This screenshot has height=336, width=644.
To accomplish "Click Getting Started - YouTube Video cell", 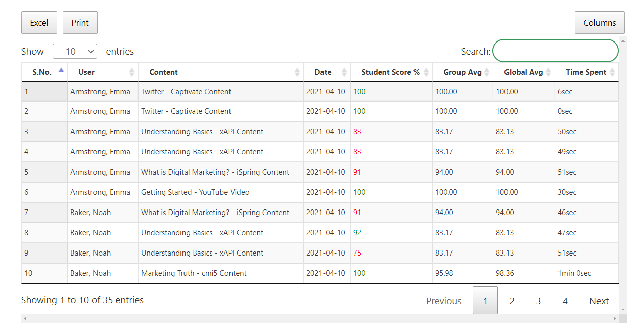I will [x=221, y=192].
